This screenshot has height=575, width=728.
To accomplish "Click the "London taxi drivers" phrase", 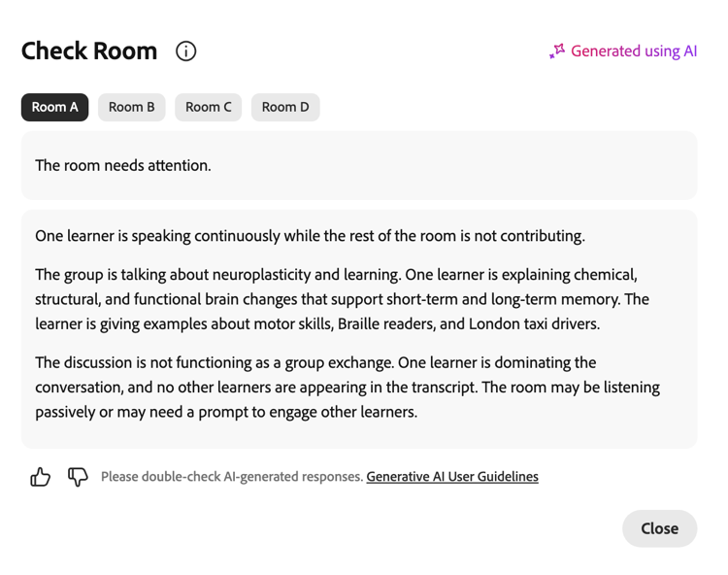I will tap(533, 323).
